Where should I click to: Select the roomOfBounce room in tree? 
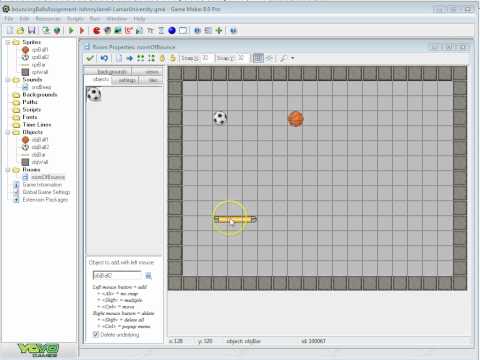(48, 177)
